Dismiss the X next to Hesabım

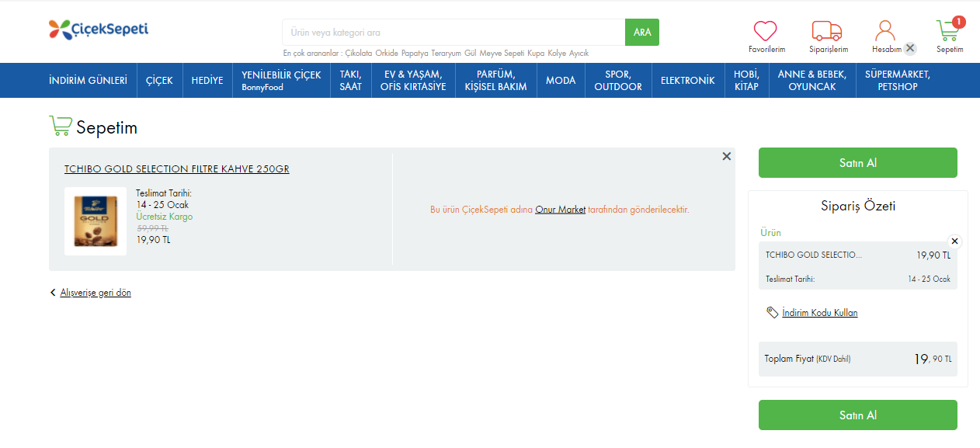(910, 48)
